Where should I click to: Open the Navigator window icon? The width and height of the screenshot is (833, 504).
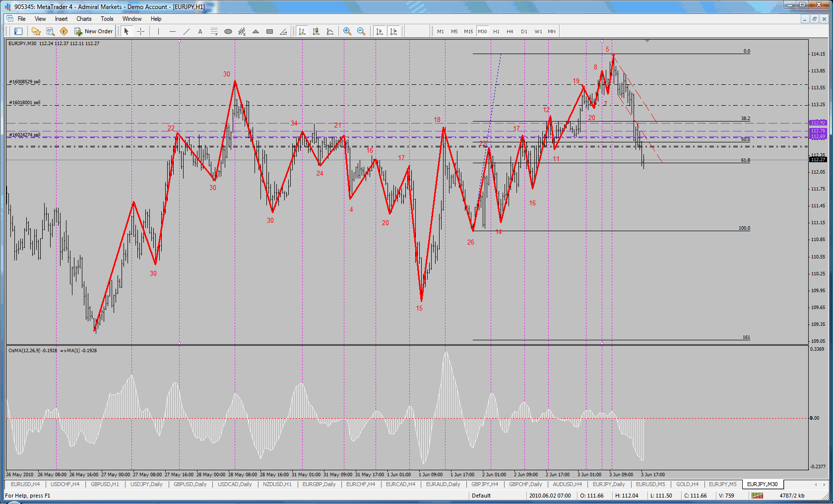pyautogui.click(x=36, y=31)
